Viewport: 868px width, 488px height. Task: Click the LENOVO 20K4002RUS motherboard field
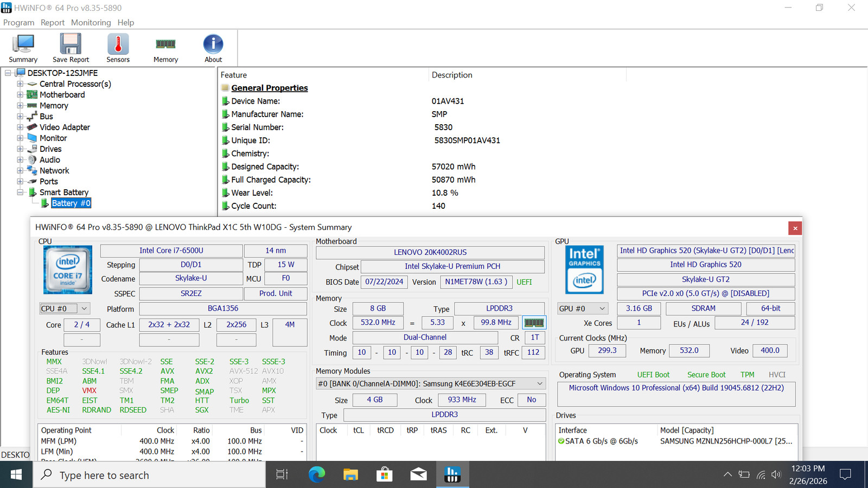tap(430, 252)
